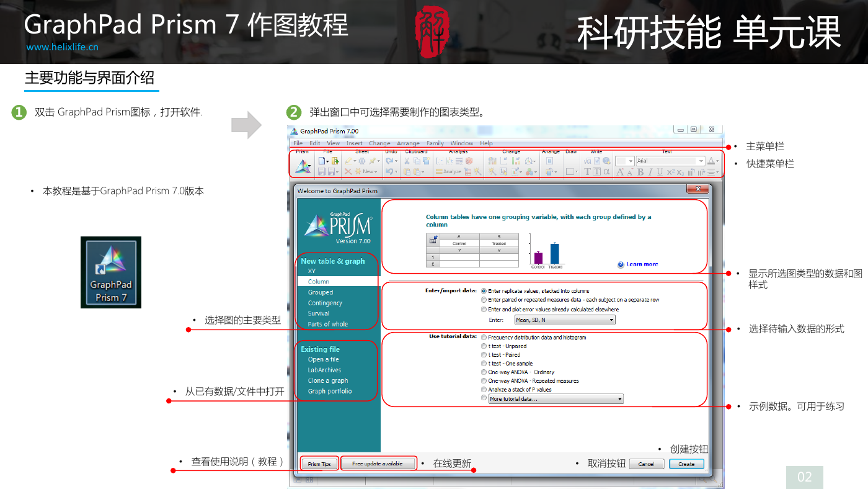Click the Cancel button

pos(646,464)
